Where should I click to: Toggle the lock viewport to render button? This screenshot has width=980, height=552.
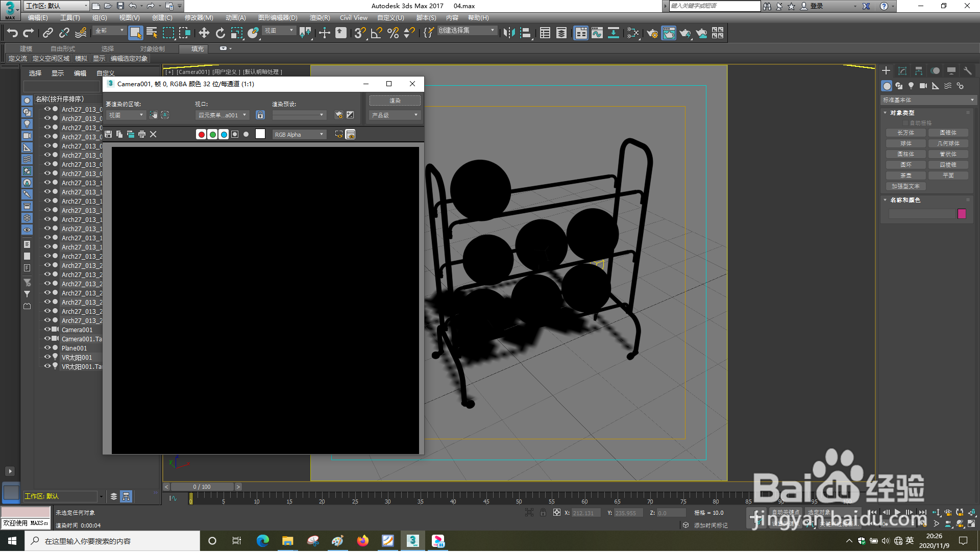tap(260, 115)
